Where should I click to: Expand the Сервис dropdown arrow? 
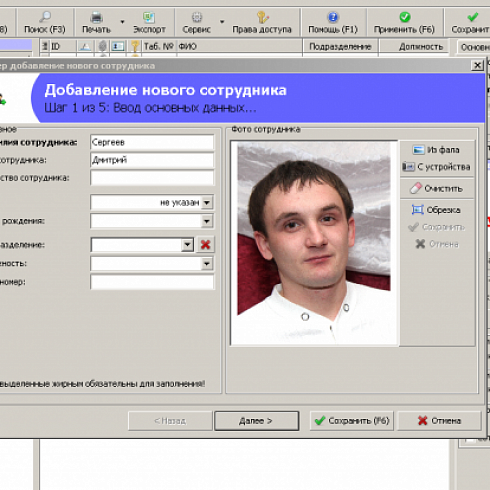222,22
